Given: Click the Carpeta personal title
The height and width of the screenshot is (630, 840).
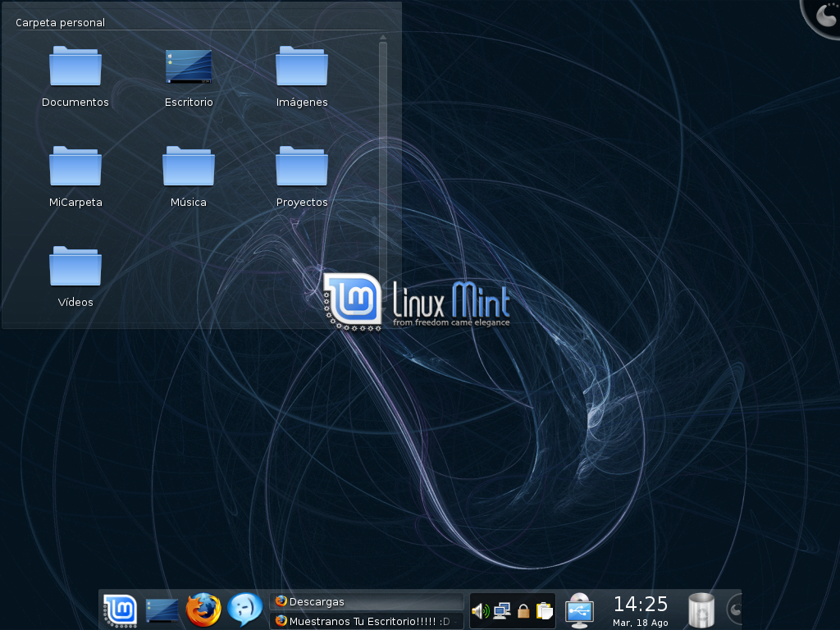Looking at the screenshot, I should [x=60, y=22].
